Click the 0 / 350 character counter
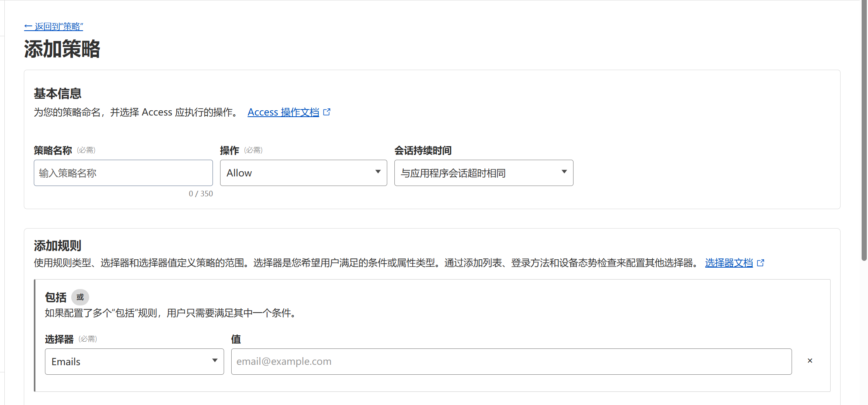Screen dimensions: 868x405 [x=201, y=194]
